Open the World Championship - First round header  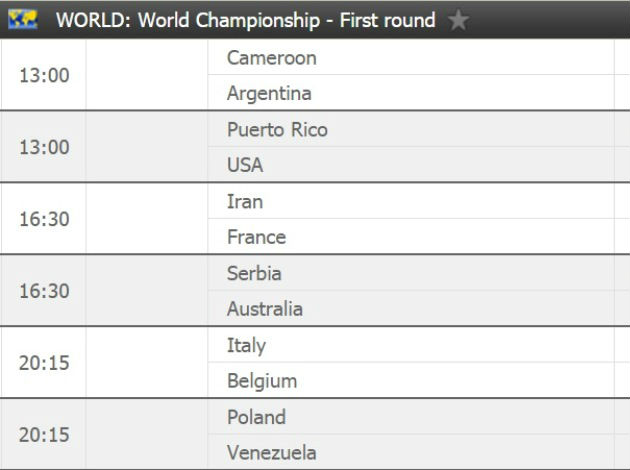pyautogui.click(x=245, y=20)
